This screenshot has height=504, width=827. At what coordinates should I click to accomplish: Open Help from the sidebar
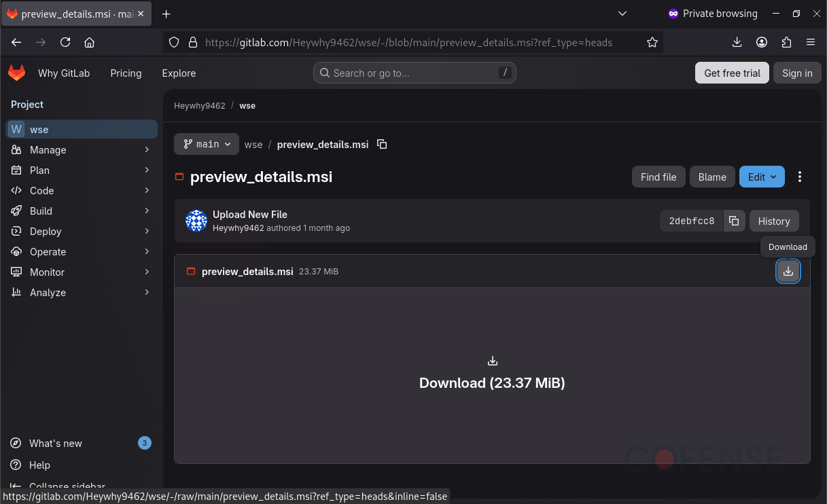pyautogui.click(x=38, y=465)
